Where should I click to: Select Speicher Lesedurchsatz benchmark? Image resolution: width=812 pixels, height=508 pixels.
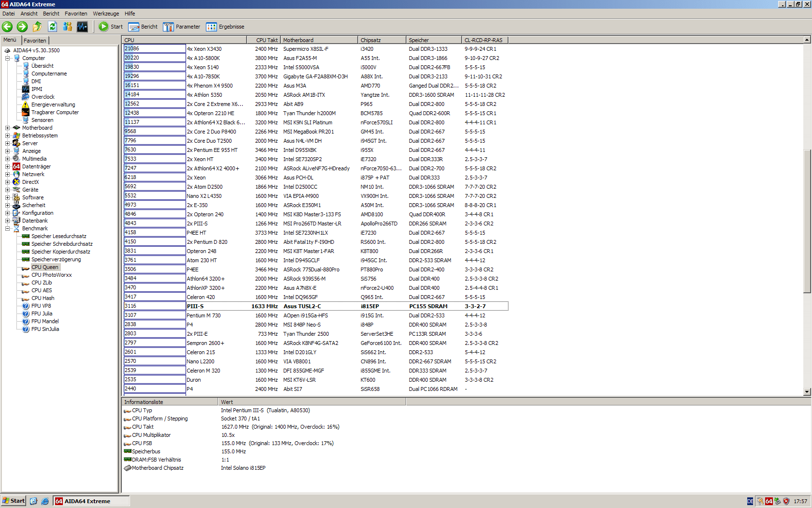[x=59, y=236]
